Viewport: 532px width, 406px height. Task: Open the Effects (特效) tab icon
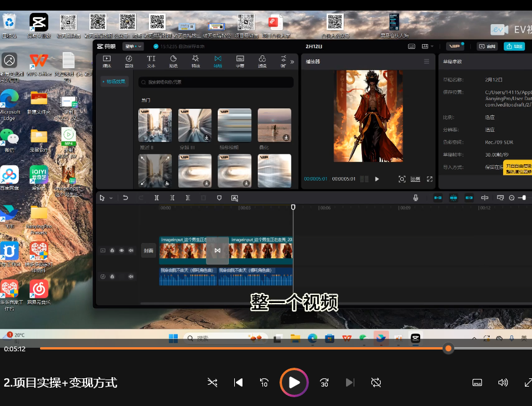coord(195,61)
